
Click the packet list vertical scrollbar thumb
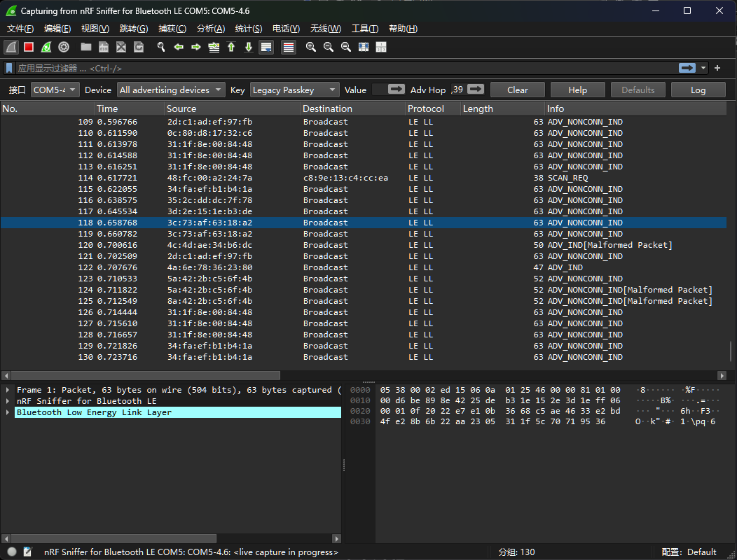(731, 351)
